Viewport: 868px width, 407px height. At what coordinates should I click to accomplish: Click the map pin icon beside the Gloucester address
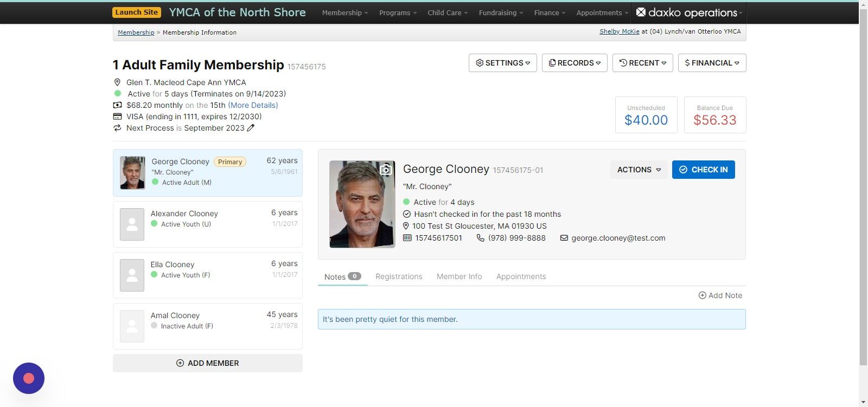[x=406, y=226]
